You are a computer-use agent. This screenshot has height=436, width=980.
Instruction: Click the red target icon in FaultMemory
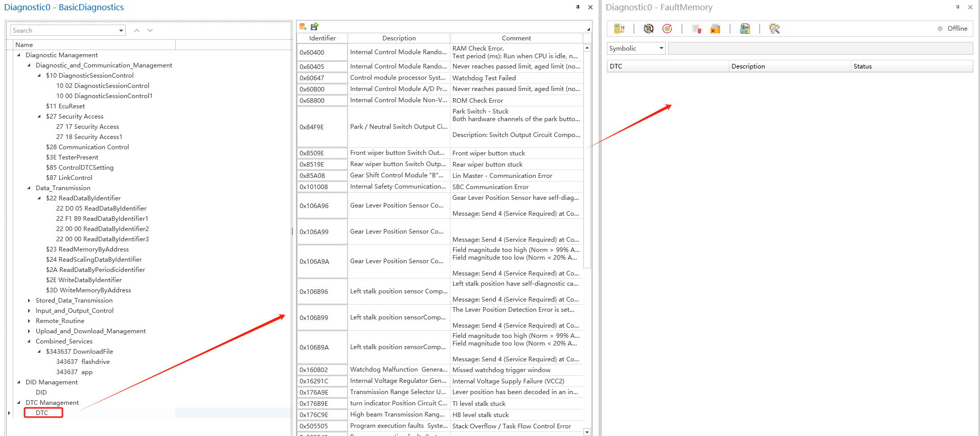tap(667, 29)
